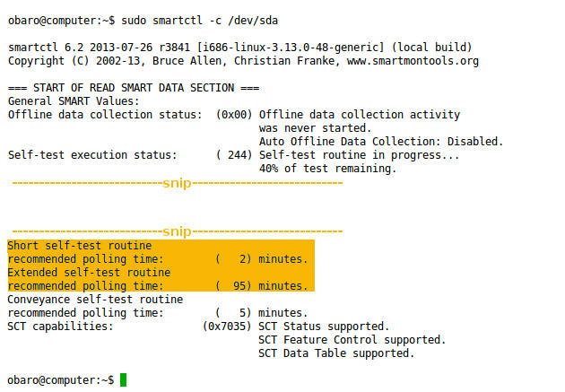The width and height of the screenshot is (565, 392).
Task: Click the 'SCT capabilities:' label
Action: [61, 327]
